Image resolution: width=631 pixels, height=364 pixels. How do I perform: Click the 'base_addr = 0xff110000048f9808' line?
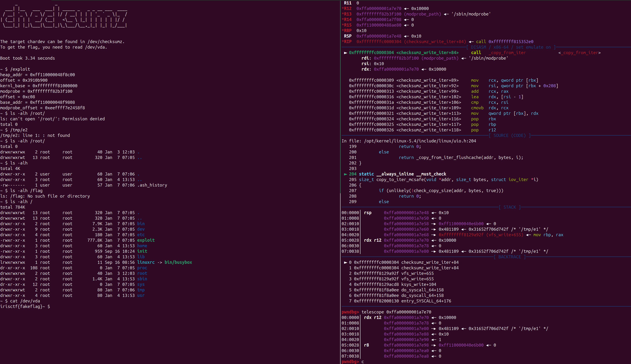(x=38, y=102)
